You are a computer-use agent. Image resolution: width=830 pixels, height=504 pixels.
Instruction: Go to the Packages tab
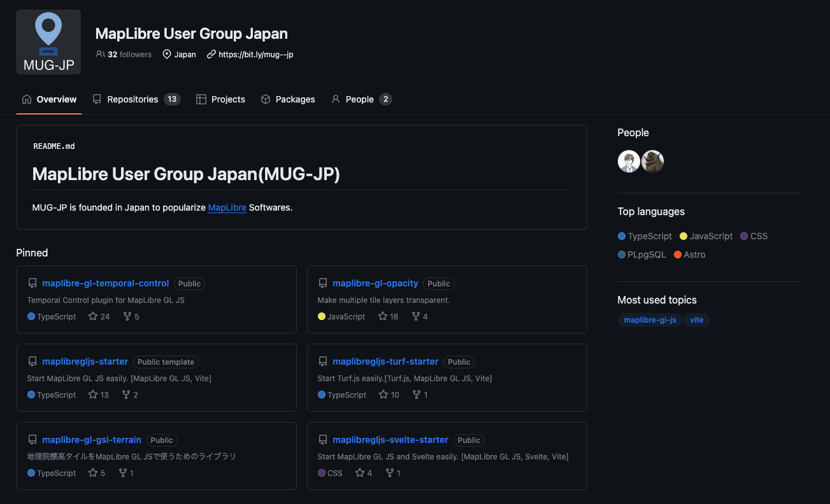288,99
